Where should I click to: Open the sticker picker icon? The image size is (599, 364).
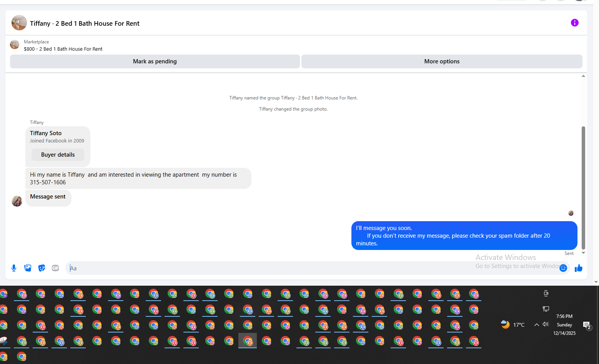tap(42, 268)
